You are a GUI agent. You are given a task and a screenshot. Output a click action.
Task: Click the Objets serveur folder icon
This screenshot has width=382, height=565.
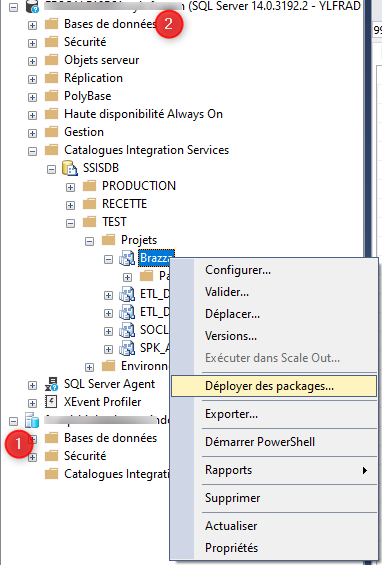[x=52, y=60]
